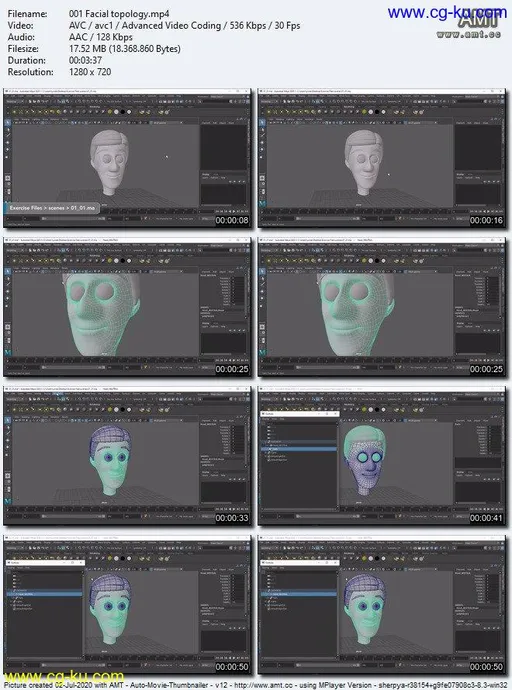Select Maya's arrow Select tool in 00:00:08 frame
512x690 pixels.
click(x=8, y=123)
